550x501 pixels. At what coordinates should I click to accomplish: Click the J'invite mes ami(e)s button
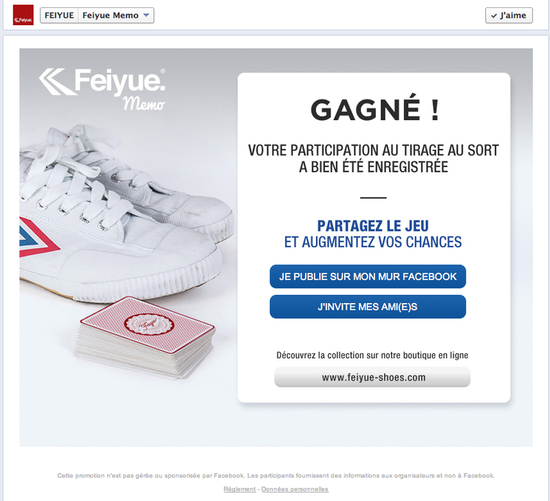tap(368, 307)
